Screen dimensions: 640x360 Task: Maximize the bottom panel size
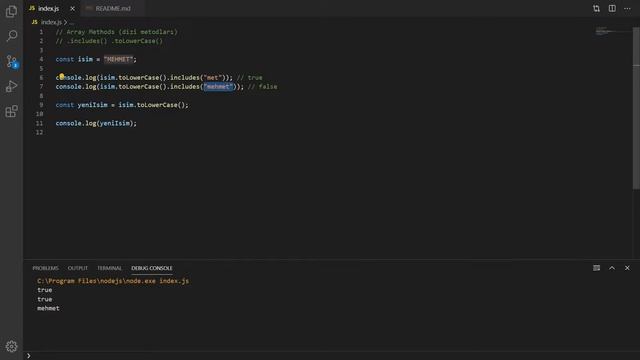point(612,268)
